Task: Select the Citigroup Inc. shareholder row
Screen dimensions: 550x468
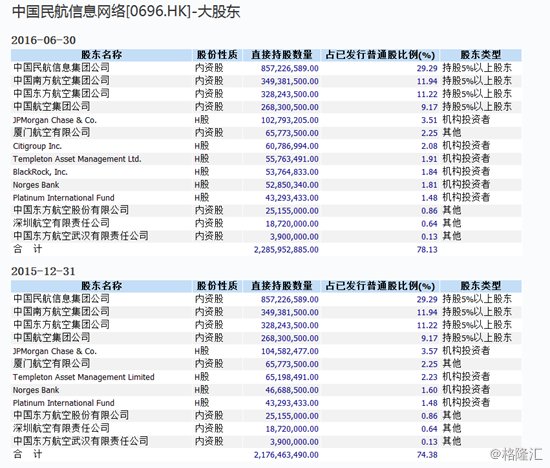Action: tap(266, 146)
